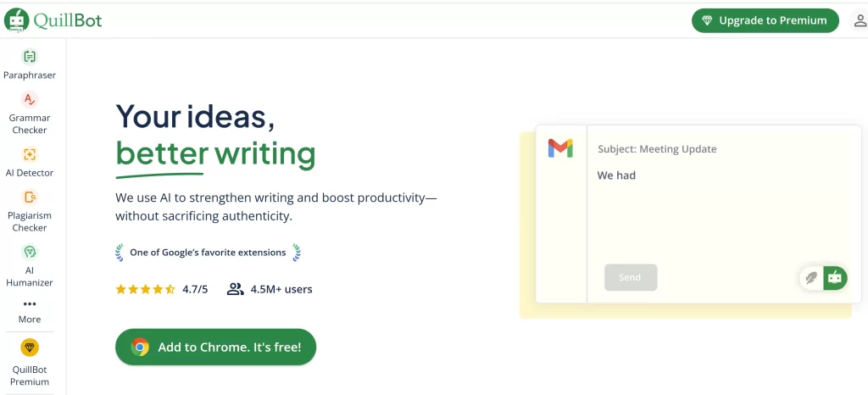Open the Paraphraser tool icon
The height and width of the screenshot is (395, 868).
(30, 57)
